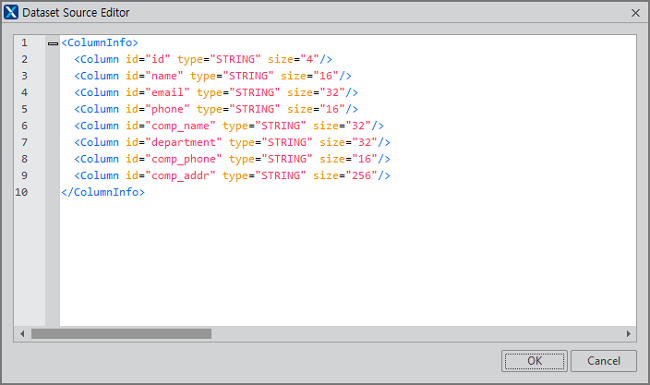650x385 pixels.
Task: Click line number 10 in the gutter
Action: (x=22, y=192)
